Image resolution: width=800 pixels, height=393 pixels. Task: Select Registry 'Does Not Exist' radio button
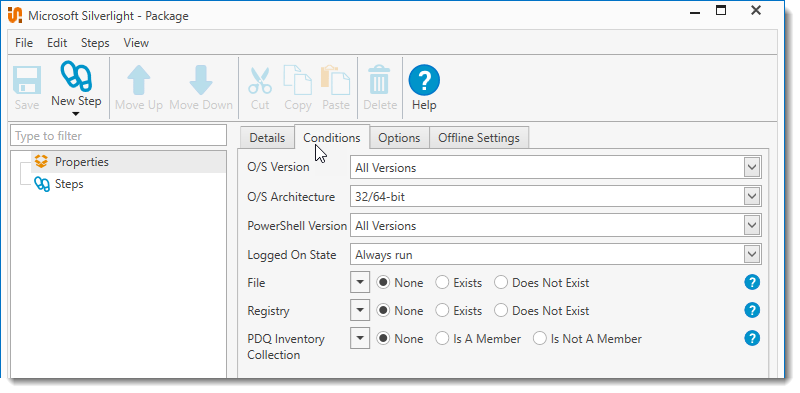coord(502,311)
